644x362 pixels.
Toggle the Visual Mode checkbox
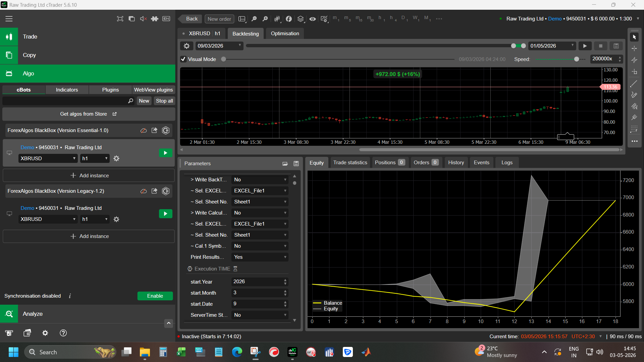(183, 59)
